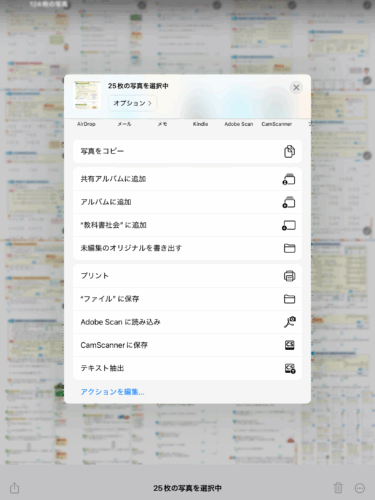This screenshot has width=375, height=500.
Task: Tap the shared album add icon
Action: coord(289,179)
